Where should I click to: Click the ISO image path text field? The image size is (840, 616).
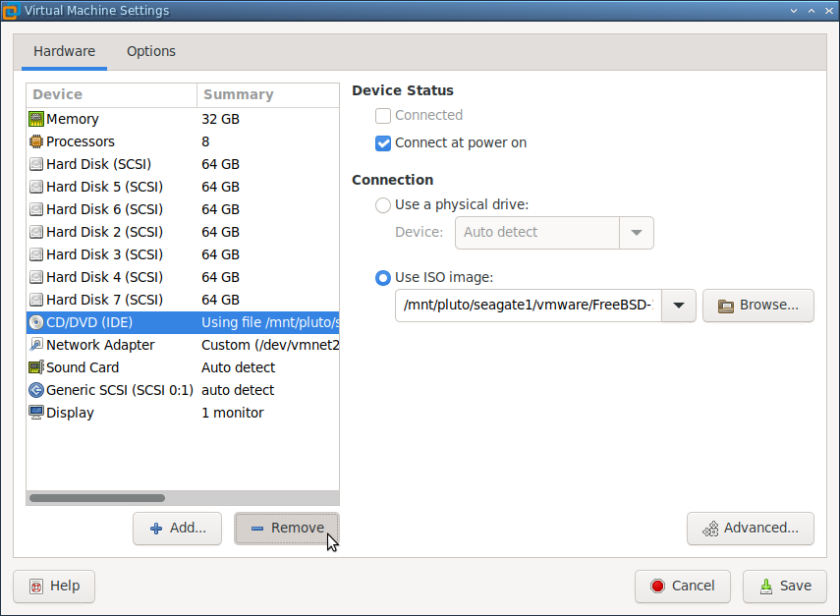(x=529, y=306)
